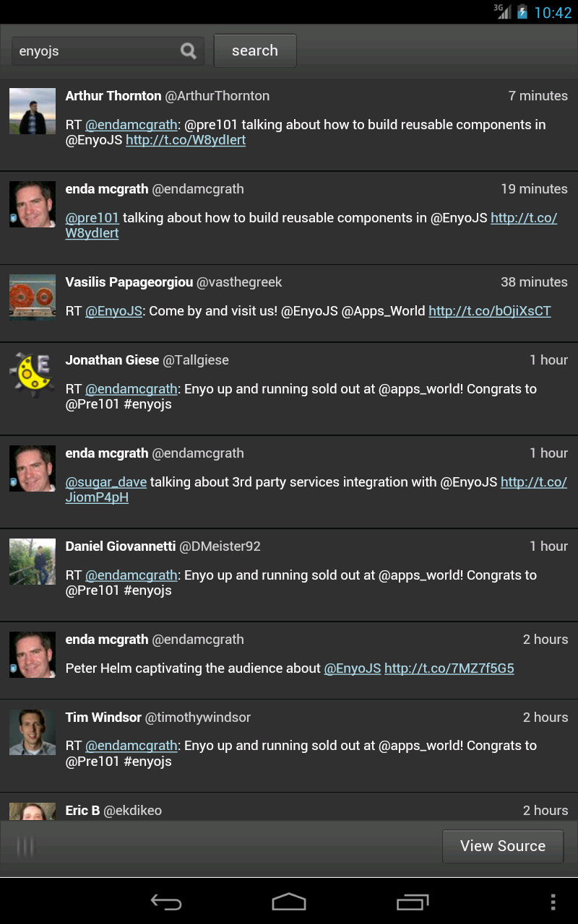Open Jonathan Giese's moon avatar
Screen dimensions: 578x924
tap(33, 375)
